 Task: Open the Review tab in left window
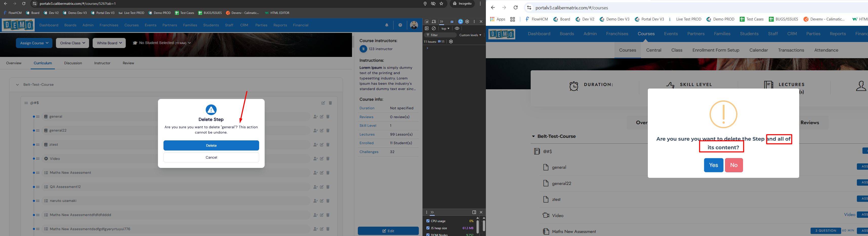click(x=128, y=63)
